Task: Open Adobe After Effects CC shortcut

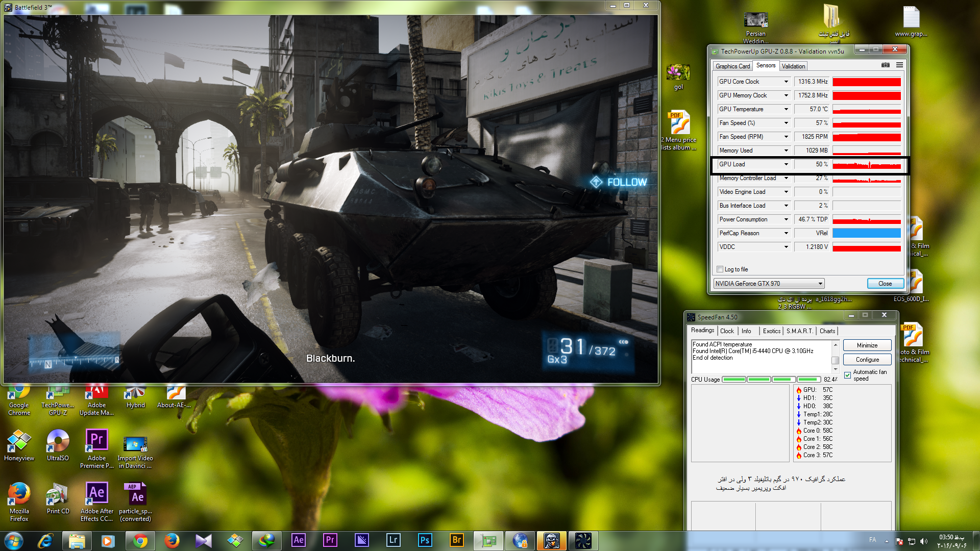Action: pyautogui.click(x=96, y=502)
